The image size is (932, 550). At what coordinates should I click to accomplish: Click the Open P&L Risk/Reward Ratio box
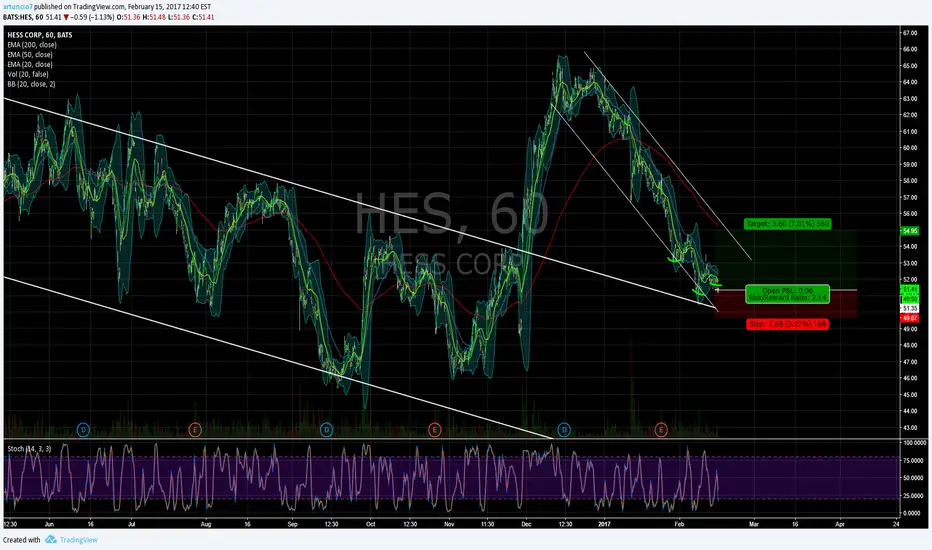pos(788,294)
